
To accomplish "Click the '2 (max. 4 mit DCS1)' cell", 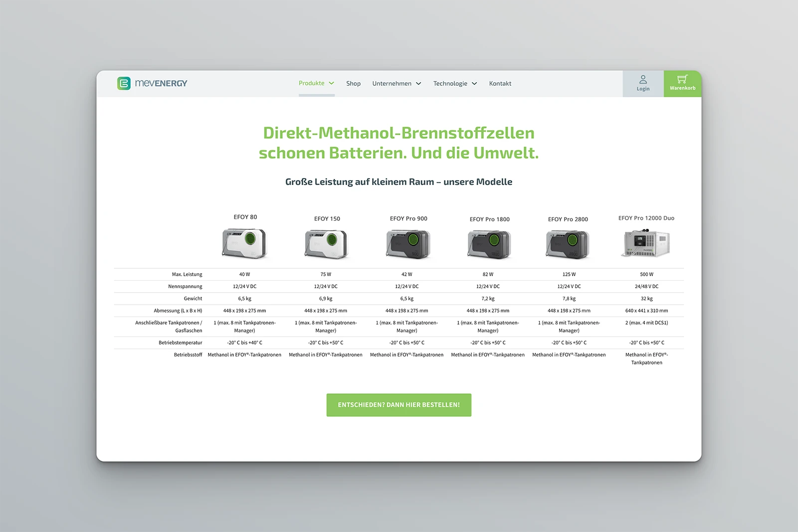I will point(647,323).
